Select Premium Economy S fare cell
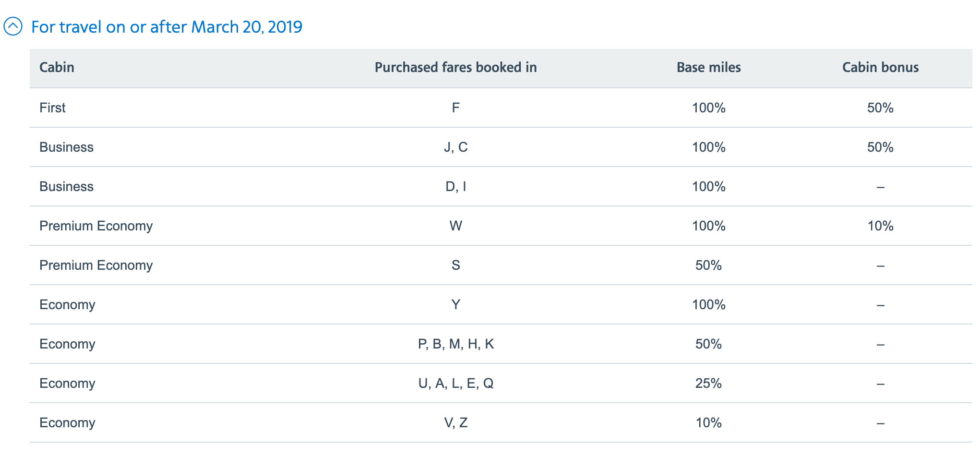Screen dimensions: 980x457 [x=455, y=265]
